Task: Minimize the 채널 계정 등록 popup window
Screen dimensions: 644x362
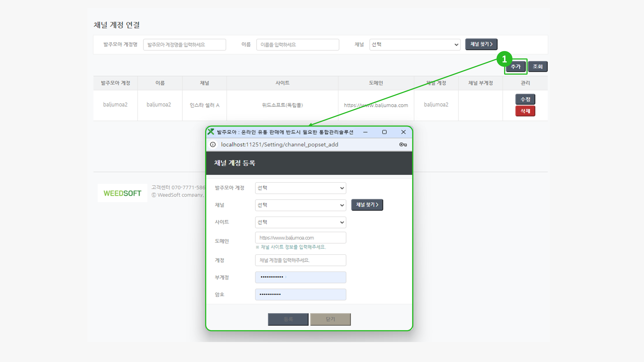Action: [x=365, y=132]
